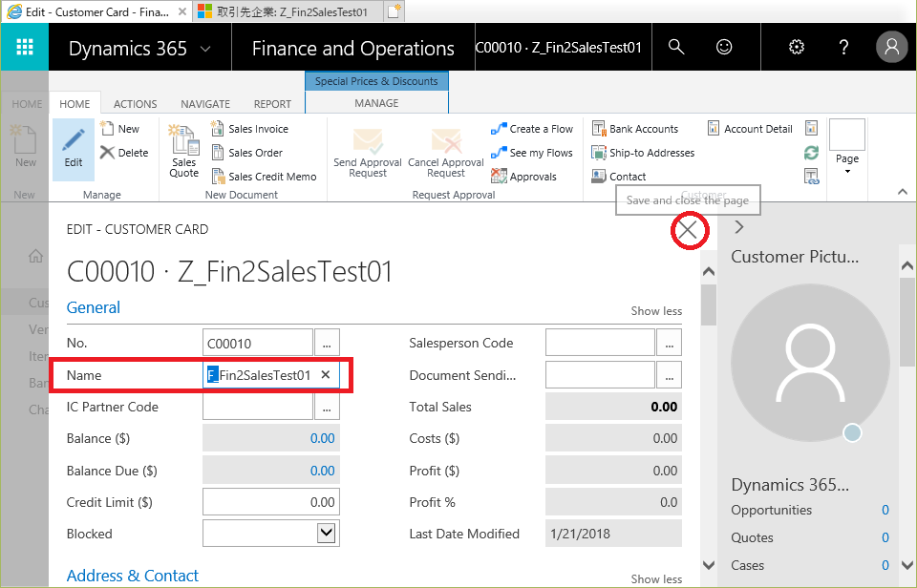Click the General section heading

(x=94, y=307)
